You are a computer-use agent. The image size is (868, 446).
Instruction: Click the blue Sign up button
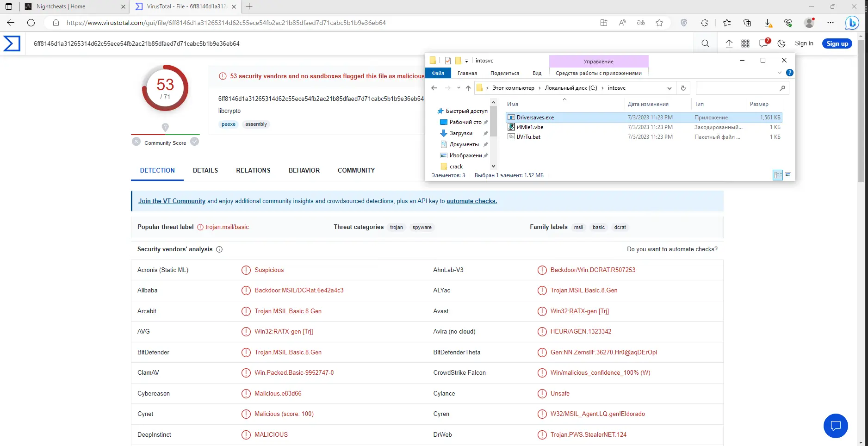click(837, 43)
